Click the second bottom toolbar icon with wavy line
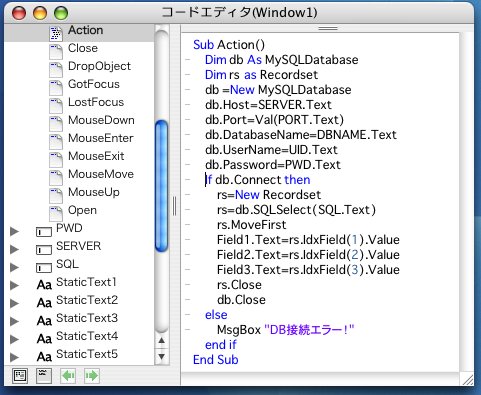The height and width of the screenshot is (395, 481). 44,376
